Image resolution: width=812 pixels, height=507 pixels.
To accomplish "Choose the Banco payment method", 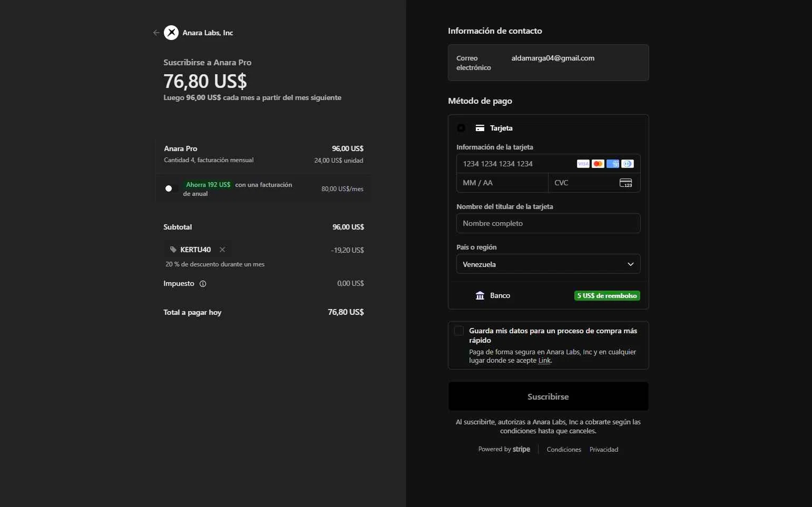I will [x=548, y=295].
